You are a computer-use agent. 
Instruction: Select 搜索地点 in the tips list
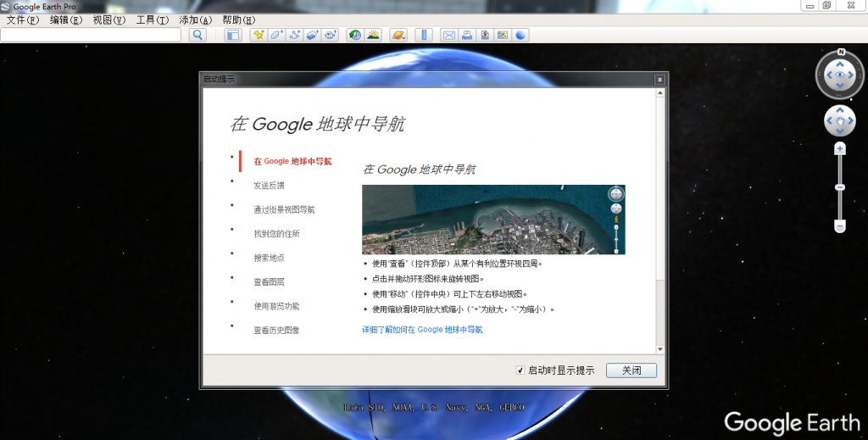point(269,258)
